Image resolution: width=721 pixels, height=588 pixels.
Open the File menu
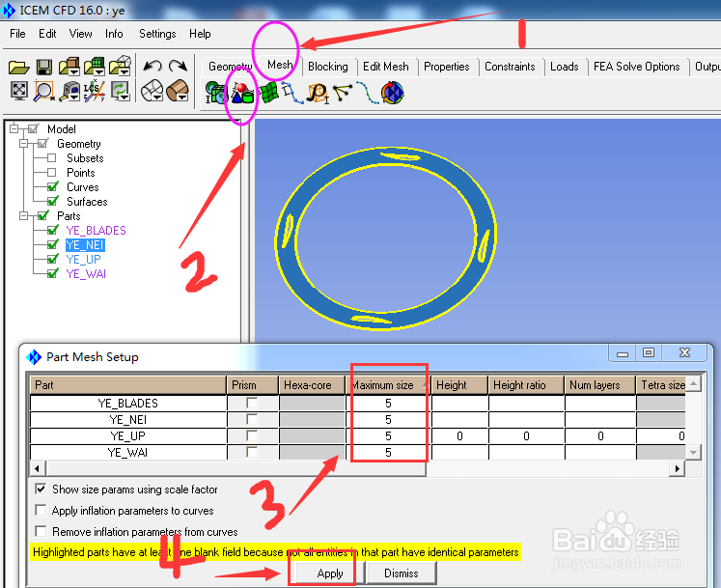coord(17,34)
